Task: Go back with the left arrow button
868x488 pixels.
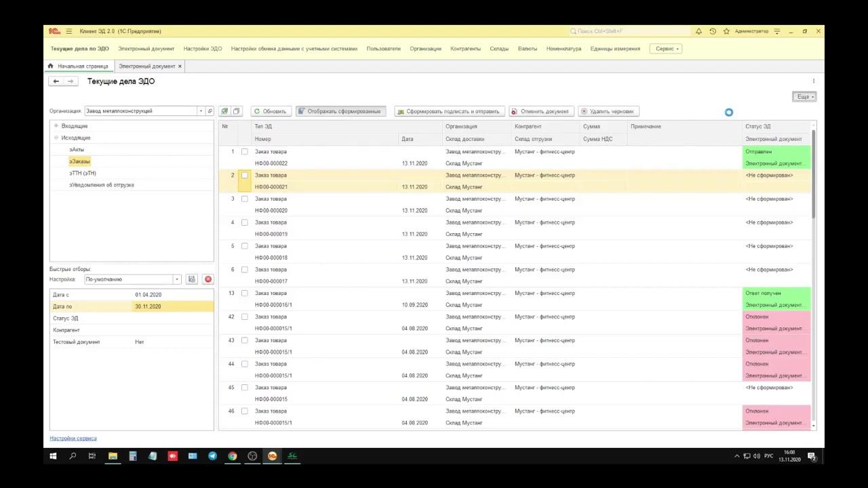Action: 56,81
